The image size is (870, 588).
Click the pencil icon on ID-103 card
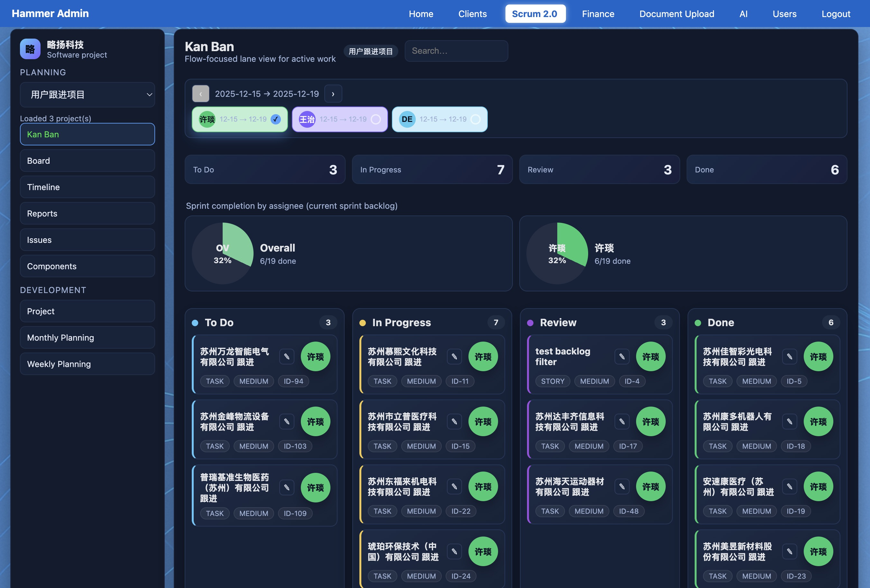(287, 421)
